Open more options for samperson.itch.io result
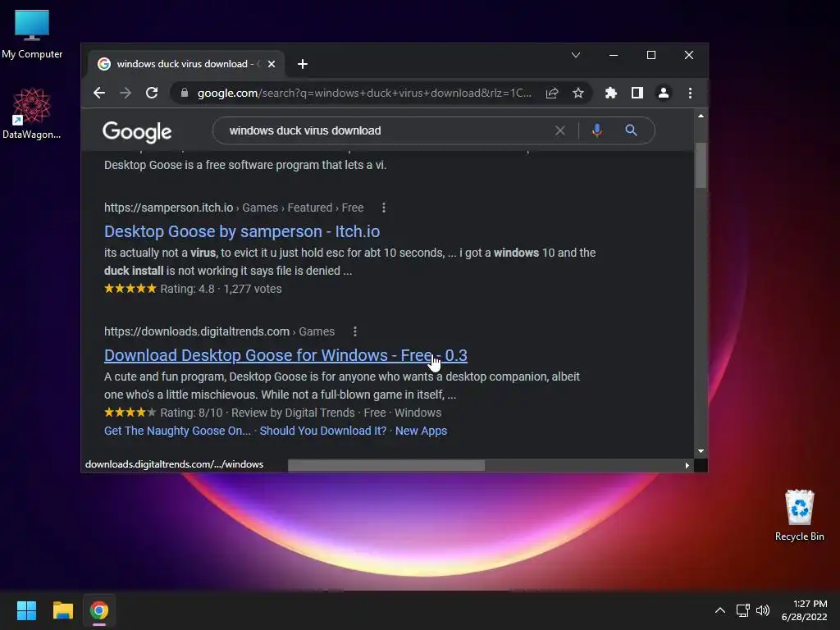 (384, 208)
